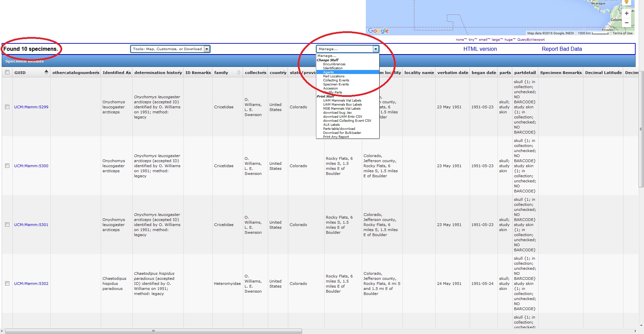Select download Collecting Event CSV option
Viewport: 644px width, 334px height.
pos(347,121)
